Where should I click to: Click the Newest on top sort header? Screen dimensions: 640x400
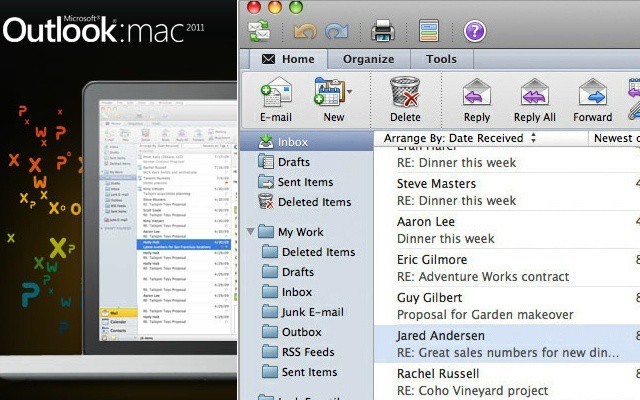[615, 138]
